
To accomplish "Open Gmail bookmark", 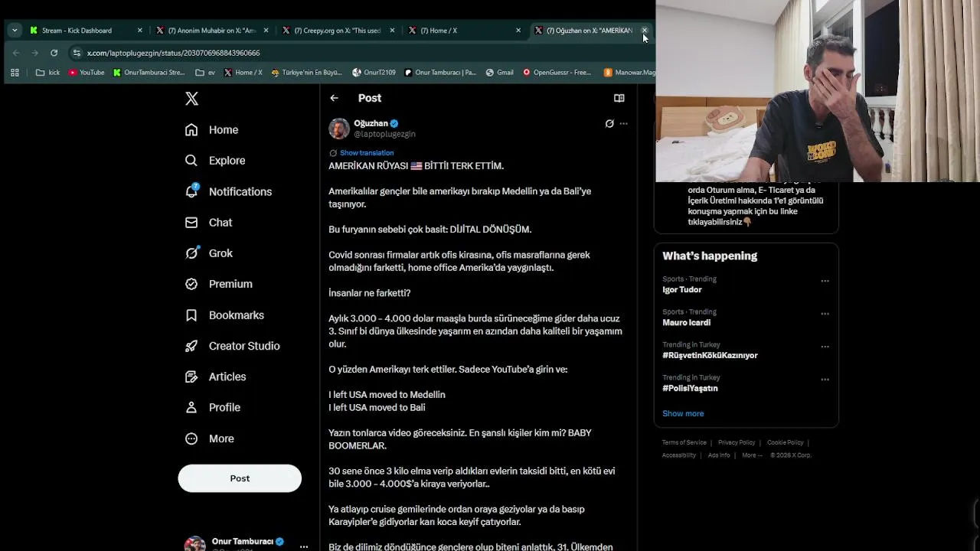I will 499,73.
